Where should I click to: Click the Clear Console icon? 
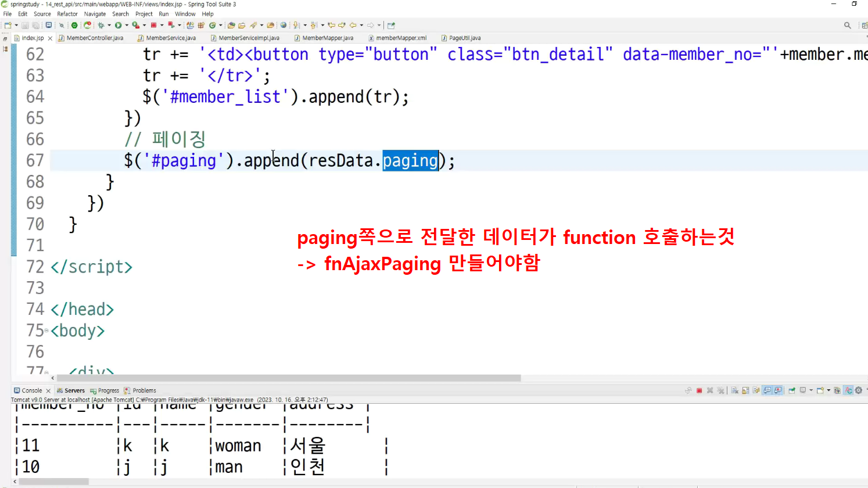tap(735, 390)
